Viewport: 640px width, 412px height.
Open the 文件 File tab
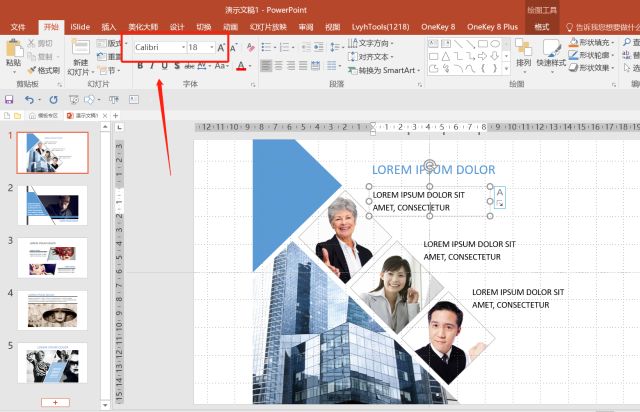point(18,27)
